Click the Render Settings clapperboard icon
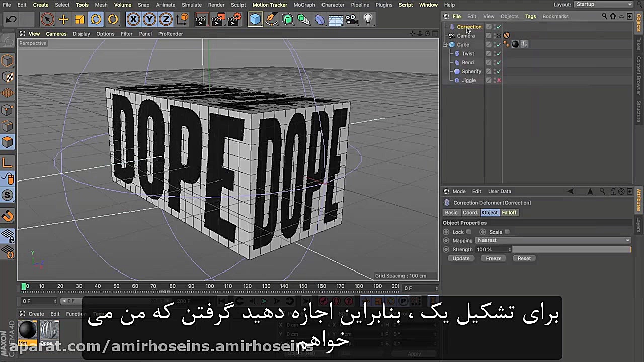The image size is (644, 362). tap(234, 20)
